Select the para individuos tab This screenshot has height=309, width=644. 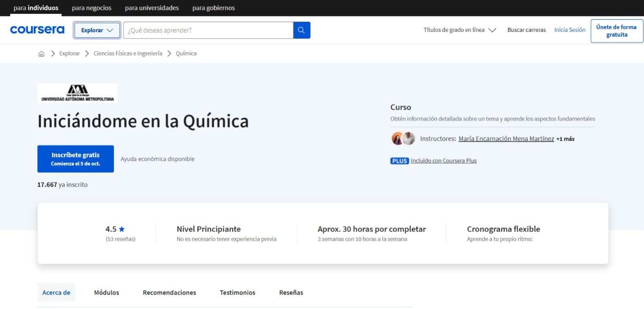(x=36, y=8)
